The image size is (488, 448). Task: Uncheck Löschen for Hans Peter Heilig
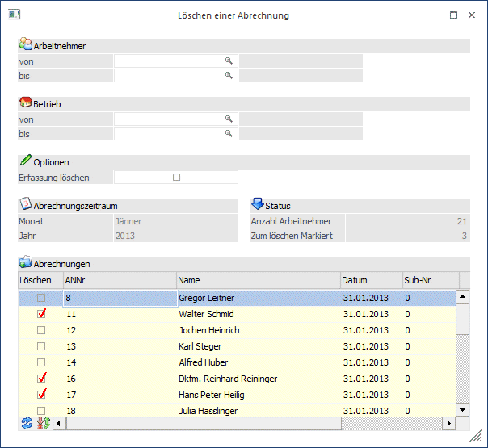(42, 395)
